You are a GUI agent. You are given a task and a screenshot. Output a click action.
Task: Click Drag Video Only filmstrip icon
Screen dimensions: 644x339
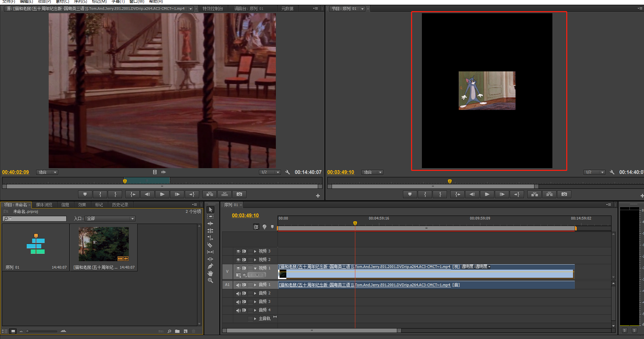pyautogui.click(x=155, y=172)
